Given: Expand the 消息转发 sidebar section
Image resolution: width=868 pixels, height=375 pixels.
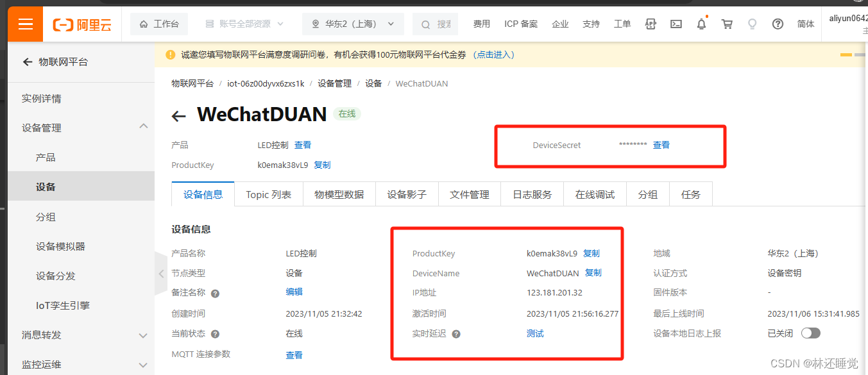Looking at the screenshot, I should (x=81, y=335).
